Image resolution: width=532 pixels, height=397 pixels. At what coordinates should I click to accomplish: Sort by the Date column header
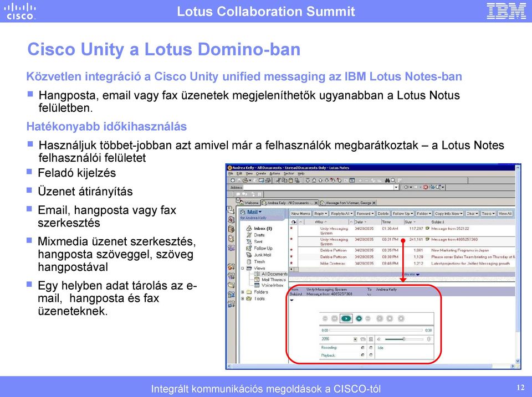tap(367, 222)
